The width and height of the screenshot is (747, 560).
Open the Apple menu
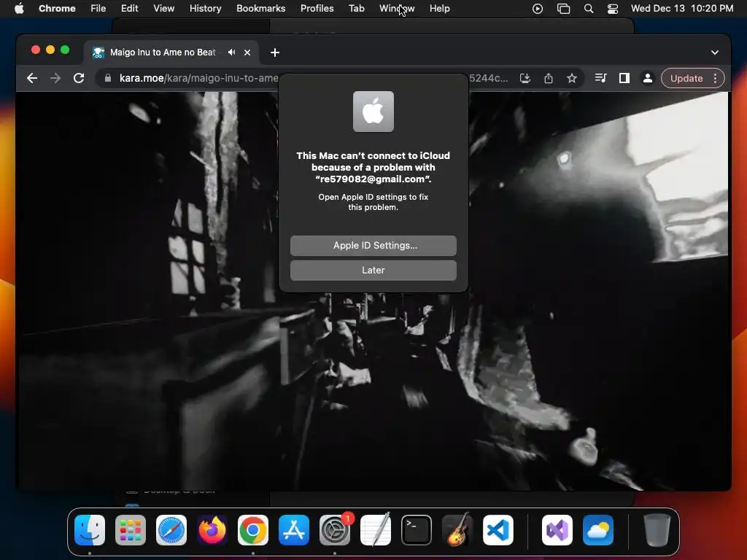click(19, 9)
